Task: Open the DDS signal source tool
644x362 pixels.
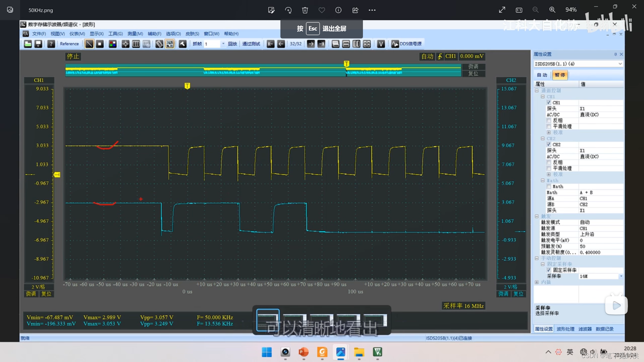Action: [x=407, y=44]
